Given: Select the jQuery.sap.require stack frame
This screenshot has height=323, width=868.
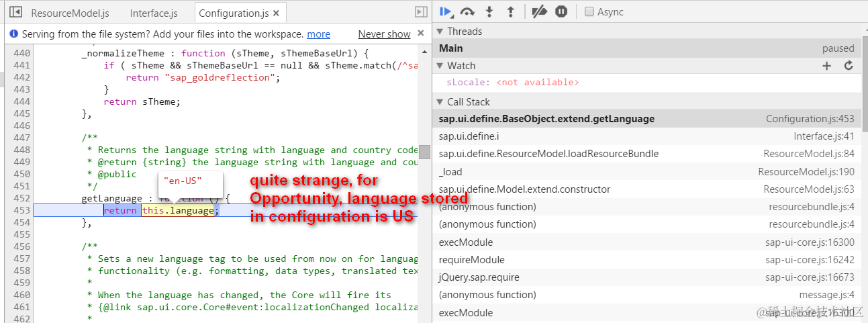Looking at the screenshot, I should point(646,277).
